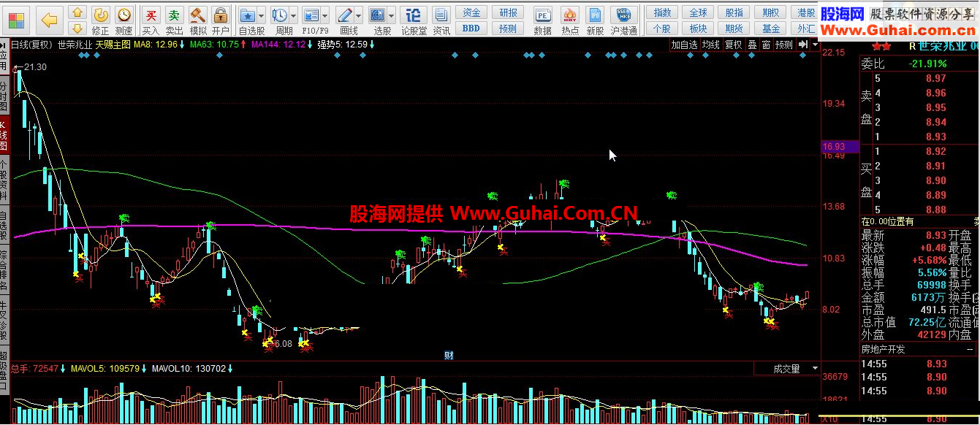This screenshot has height=425, width=980.
Task: Click the 卖出 sell icon
Action: point(174,21)
